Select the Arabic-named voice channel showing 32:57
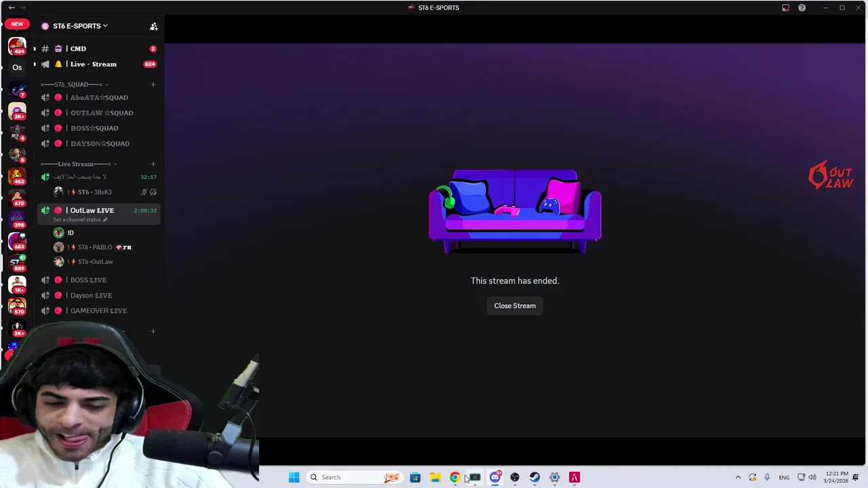This screenshot has height=488, width=868. click(x=98, y=177)
